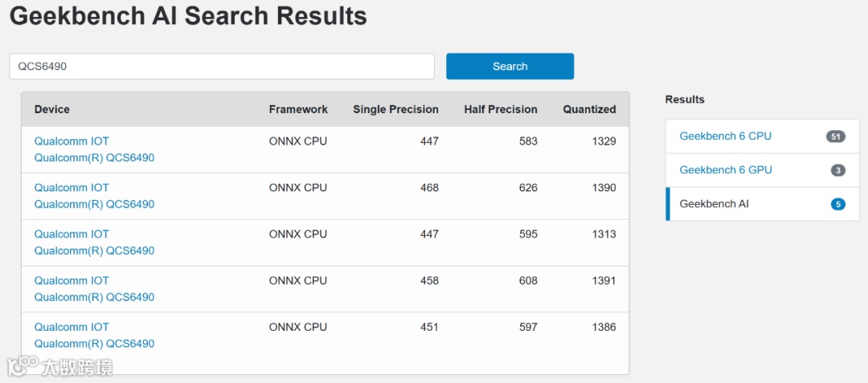Screen dimensions: 868x383
Task: Click the watermark logo icon
Action: coord(24,366)
